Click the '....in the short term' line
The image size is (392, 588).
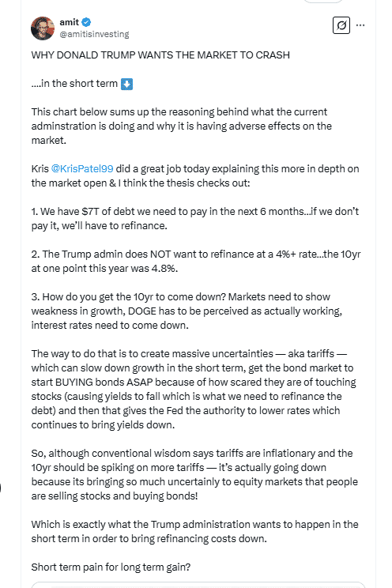click(74, 83)
